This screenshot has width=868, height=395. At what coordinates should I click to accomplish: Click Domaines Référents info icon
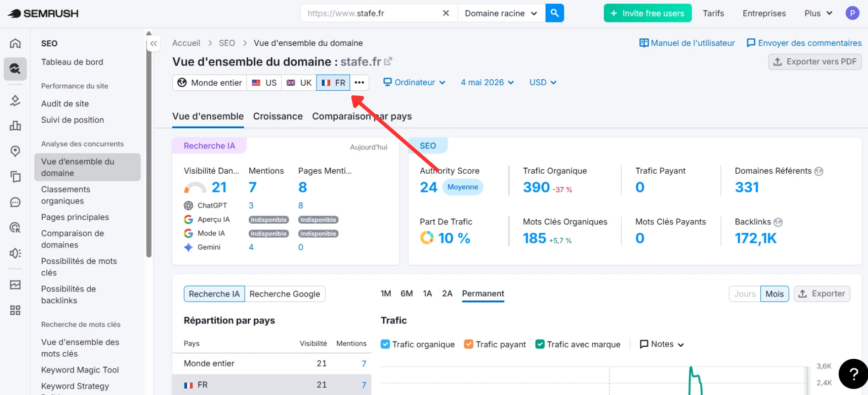[x=819, y=171]
